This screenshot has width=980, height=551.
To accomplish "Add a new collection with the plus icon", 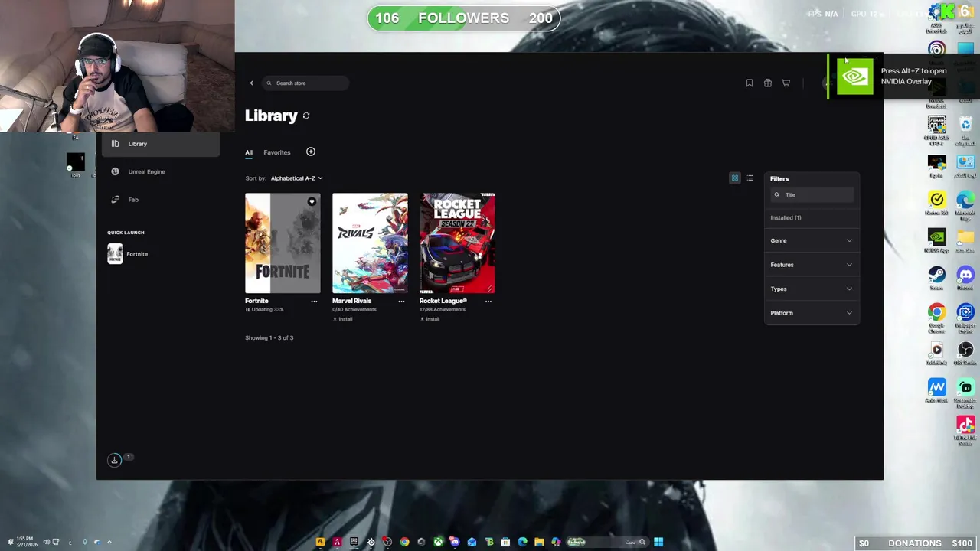I will coord(310,152).
